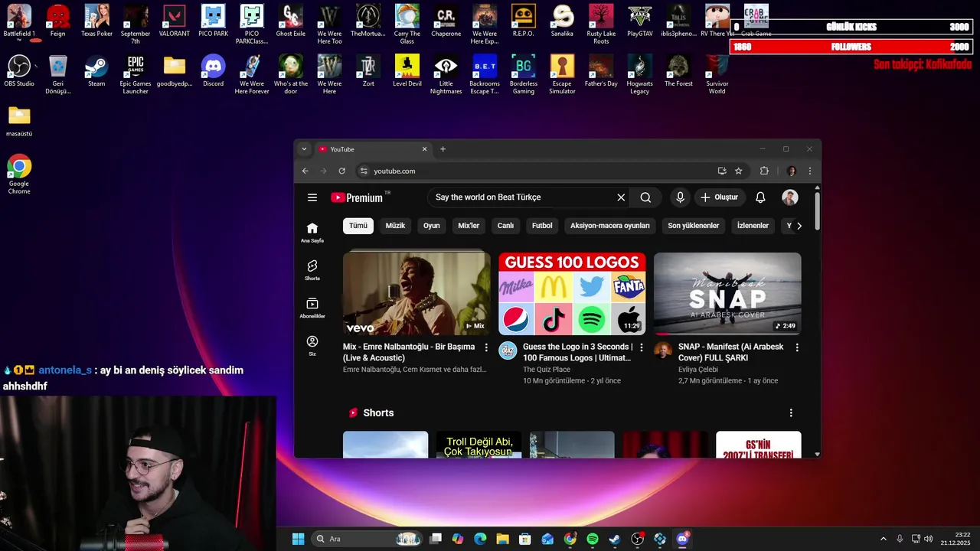Start voice search with microphone icon
Viewport: 980px width, 551px height.
(680, 197)
